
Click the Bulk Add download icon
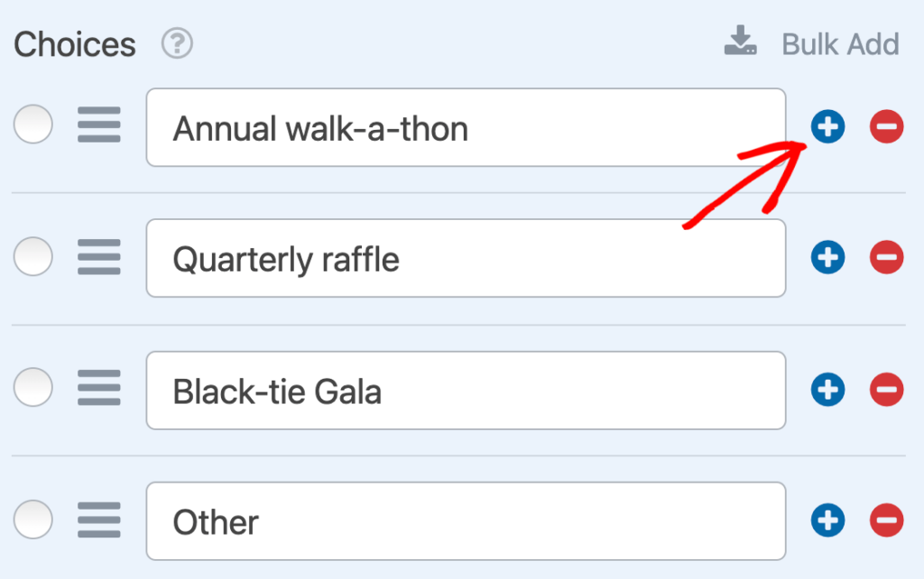coord(740,41)
